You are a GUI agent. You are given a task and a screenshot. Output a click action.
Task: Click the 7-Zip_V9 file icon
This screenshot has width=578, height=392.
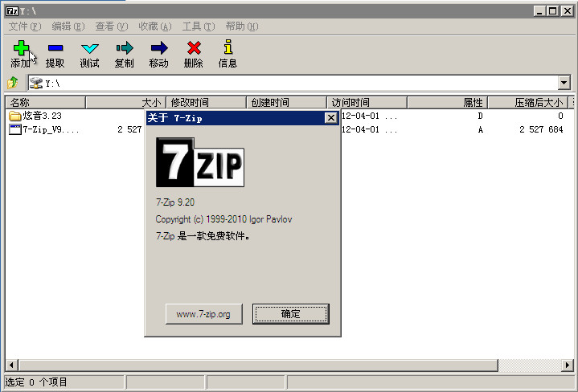pos(14,129)
